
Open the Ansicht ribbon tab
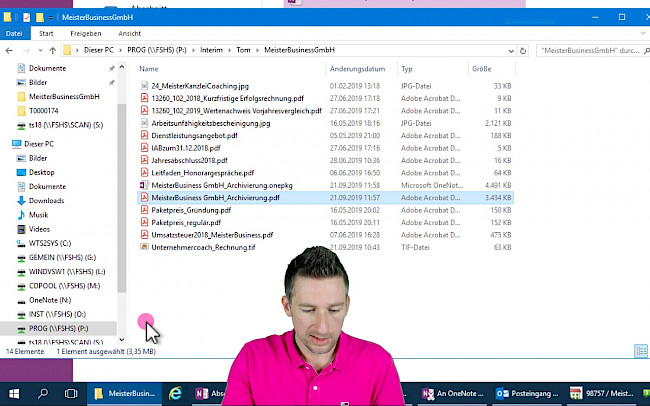[x=130, y=32]
